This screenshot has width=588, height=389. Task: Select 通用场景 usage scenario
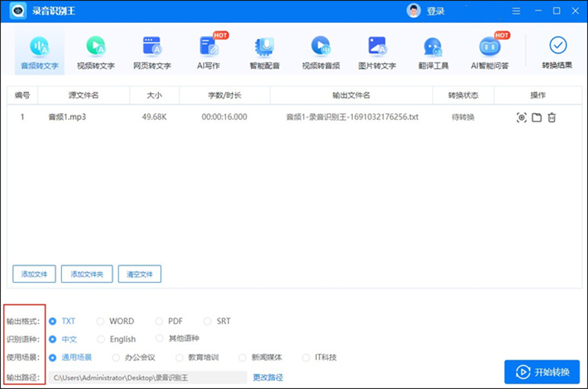(70, 358)
